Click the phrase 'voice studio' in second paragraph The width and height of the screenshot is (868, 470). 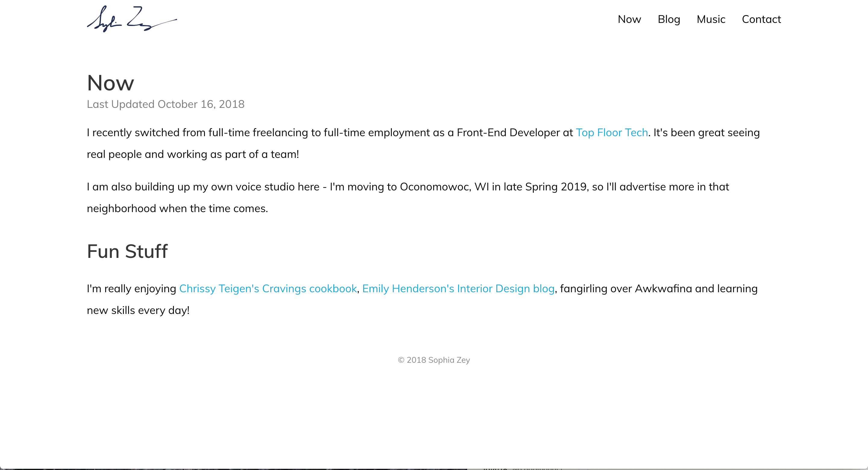265,187
